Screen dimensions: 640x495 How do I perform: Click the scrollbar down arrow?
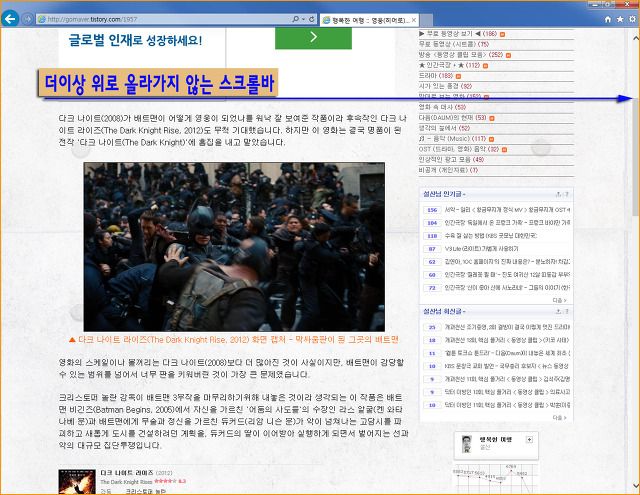636,486
